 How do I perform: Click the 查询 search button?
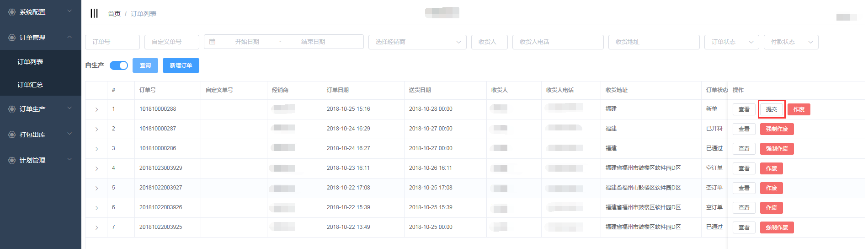point(145,65)
